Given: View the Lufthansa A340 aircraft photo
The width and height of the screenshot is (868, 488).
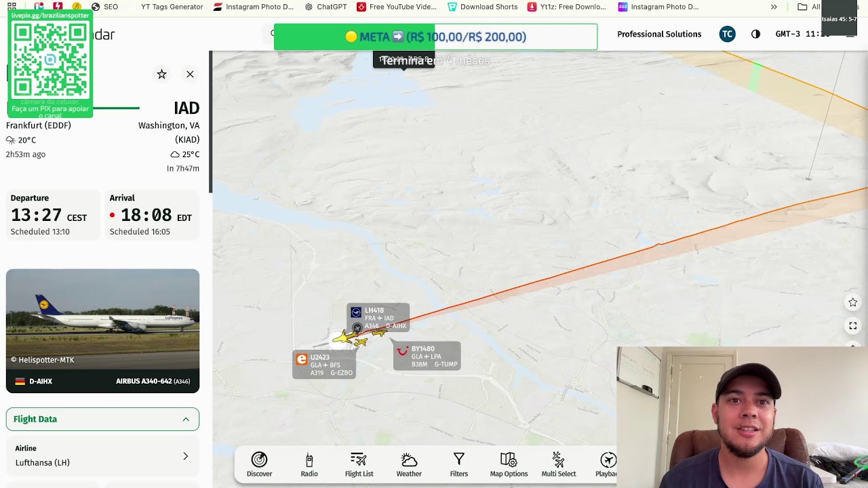Looking at the screenshot, I should [x=102, y=319].
